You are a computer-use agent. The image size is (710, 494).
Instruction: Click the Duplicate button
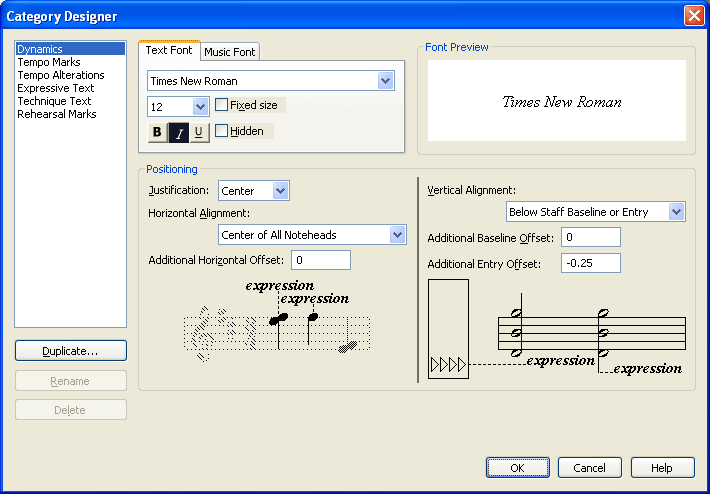(70, 351)
